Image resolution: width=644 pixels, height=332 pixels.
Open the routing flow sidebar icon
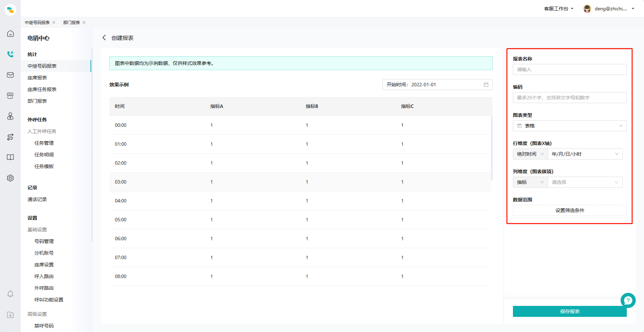(10, 137)
